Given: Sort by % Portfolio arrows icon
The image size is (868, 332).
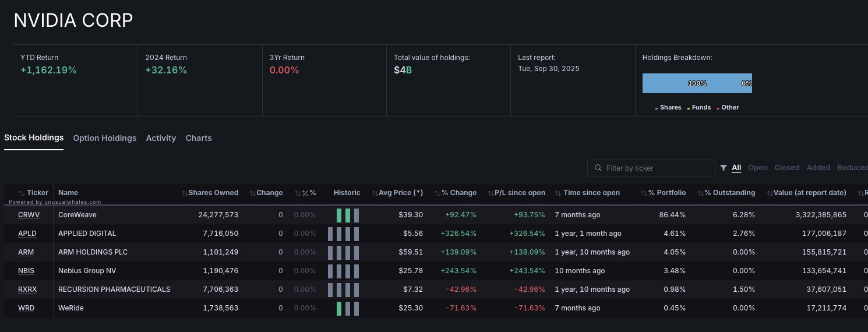Looking at the screenshot, I should pyautogui.click(x=644, y=193).
